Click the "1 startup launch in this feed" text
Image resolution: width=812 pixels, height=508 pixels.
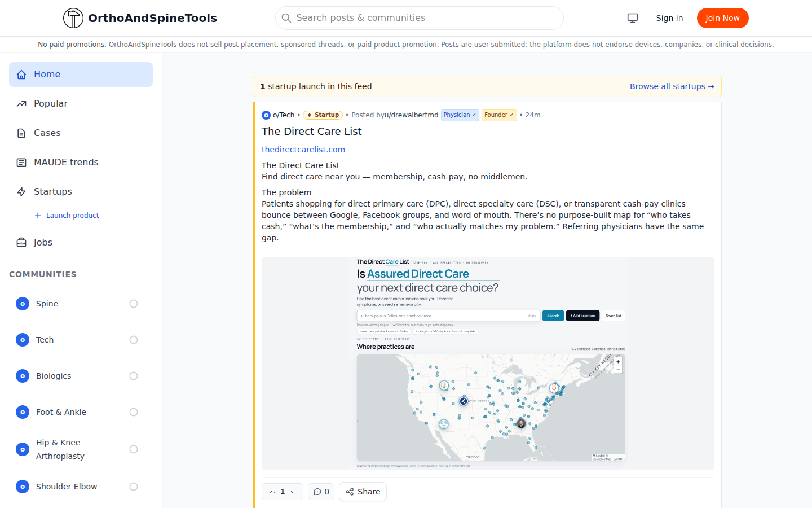316,86
